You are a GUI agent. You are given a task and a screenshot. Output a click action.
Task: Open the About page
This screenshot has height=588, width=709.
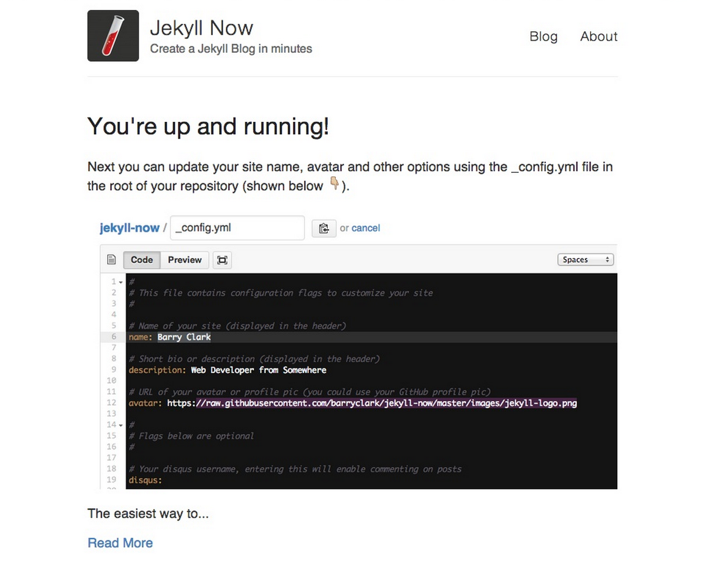tap(599, 37)
